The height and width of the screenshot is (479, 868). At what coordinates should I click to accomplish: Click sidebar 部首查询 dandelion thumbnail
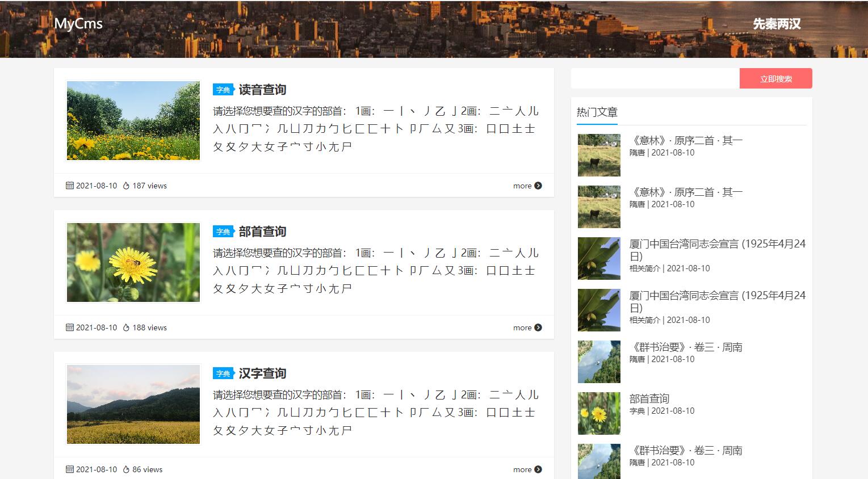click(x=599, y=413)
